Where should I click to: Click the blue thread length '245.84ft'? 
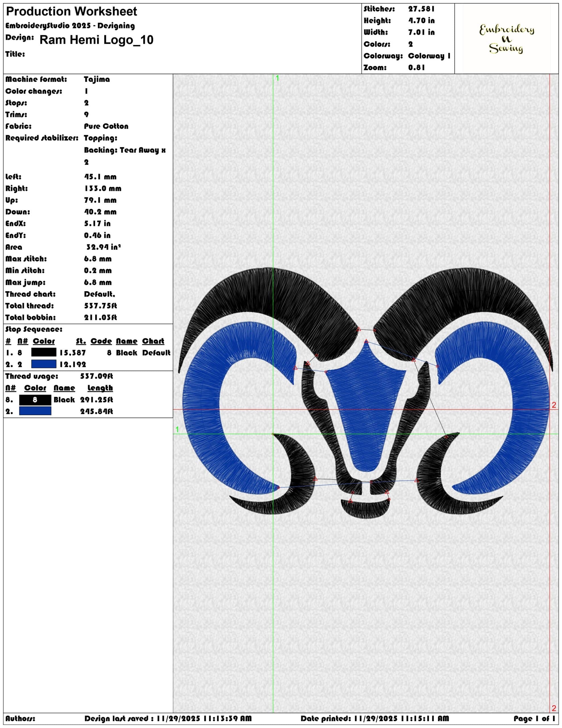coord(97,412)
